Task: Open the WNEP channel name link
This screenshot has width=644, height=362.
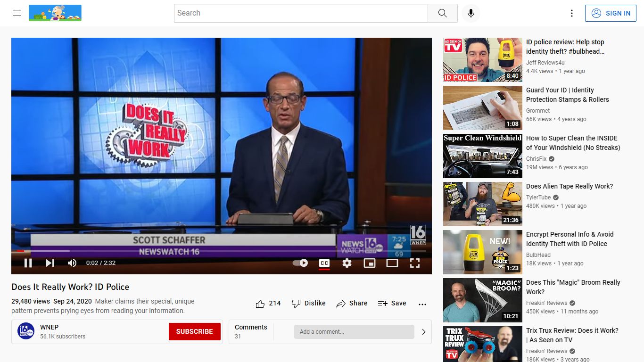Action: 50,327
